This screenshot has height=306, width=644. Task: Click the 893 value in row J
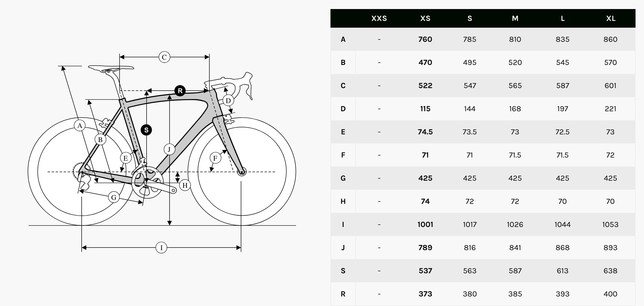(x=610, y=248)
